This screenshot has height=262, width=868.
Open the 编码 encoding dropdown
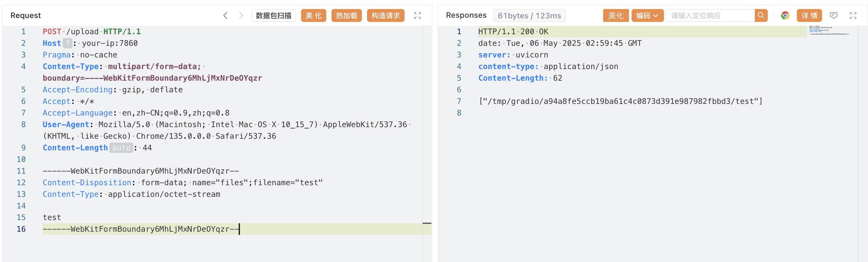[647, 15]
